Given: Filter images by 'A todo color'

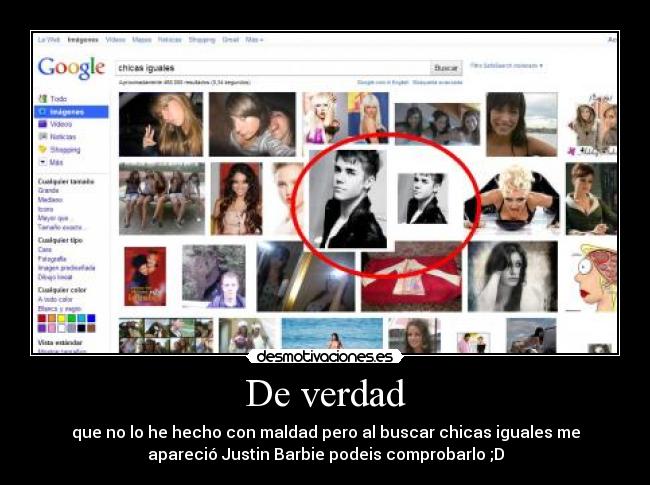Looking at the screenshot, I should pos(55,299).
